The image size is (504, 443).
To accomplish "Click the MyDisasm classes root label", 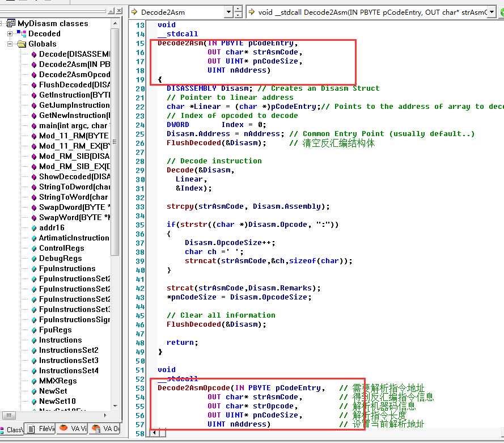I will [x=53, y=23].
